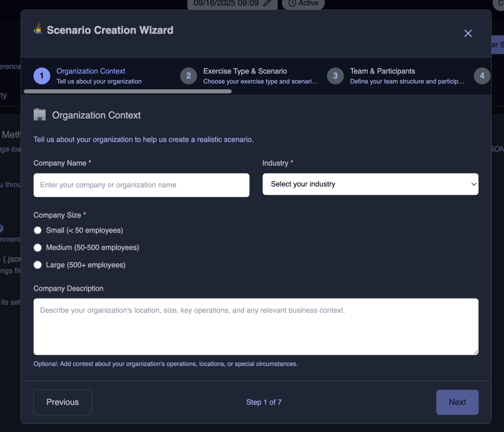This screenshot has width=504, height=432.
Task: Click the building icon by Organization Context
Action: [39, 115]
